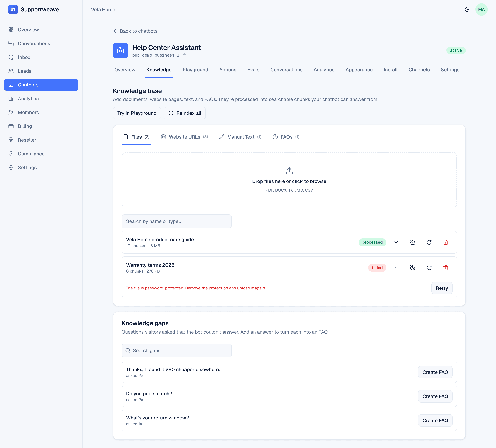Screen dimensions: 496x448
Task: Delete the Warranty terms 2026 file
Action: click(445, 268)
